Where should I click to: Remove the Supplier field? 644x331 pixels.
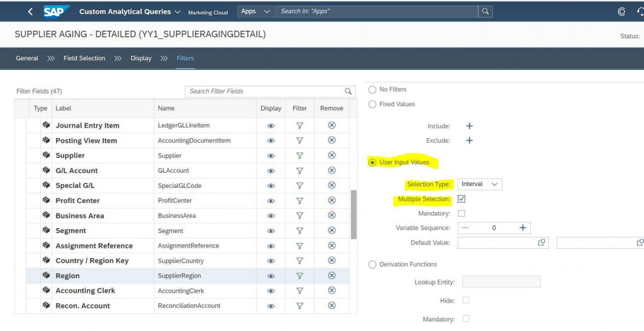[332, 155]
